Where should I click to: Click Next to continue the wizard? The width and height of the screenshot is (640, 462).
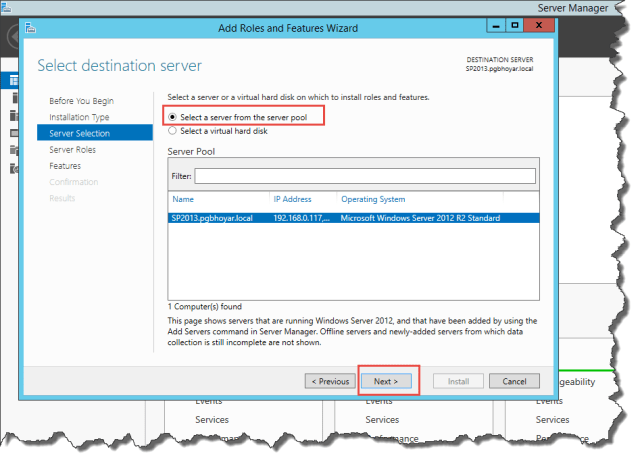386,381
